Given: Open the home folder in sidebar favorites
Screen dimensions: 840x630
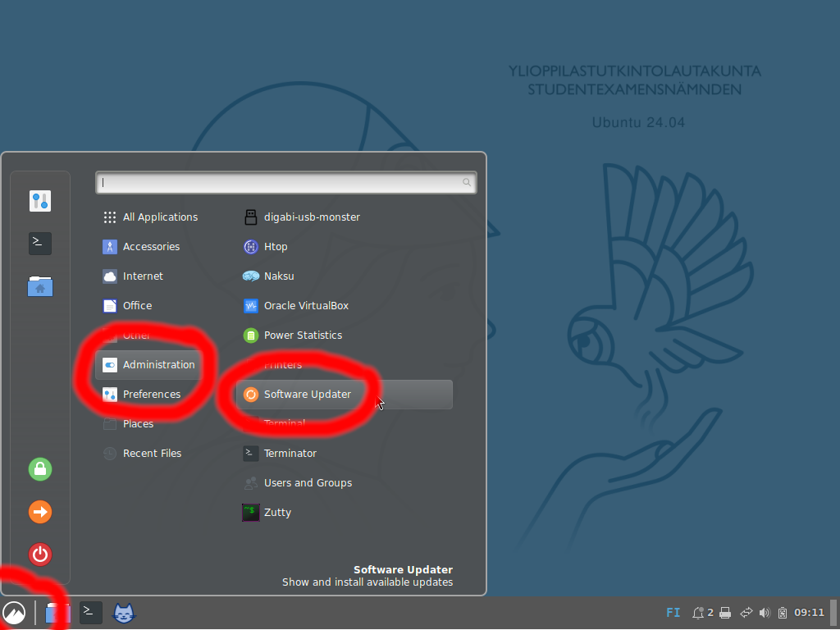Looking at the screenshot, I should (40, 286).
